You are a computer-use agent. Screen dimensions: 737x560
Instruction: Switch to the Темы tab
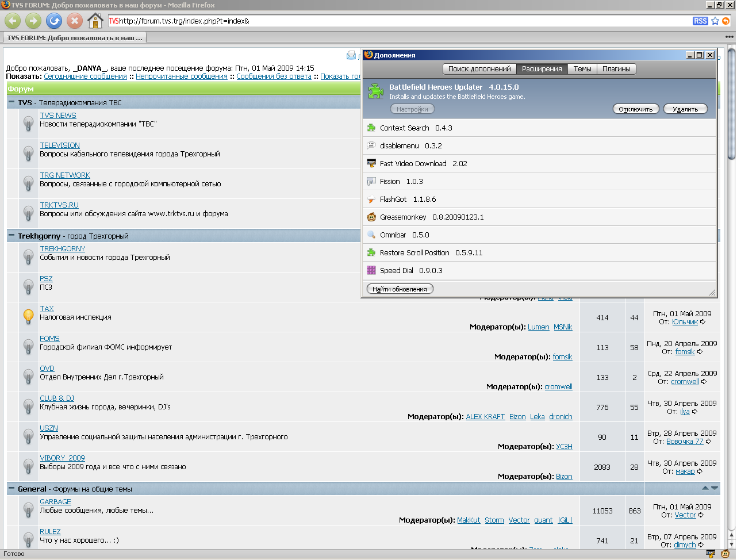click(582, 69)
